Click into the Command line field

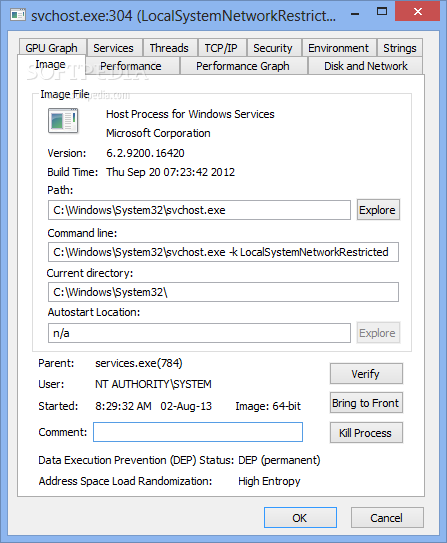point(223,252)
